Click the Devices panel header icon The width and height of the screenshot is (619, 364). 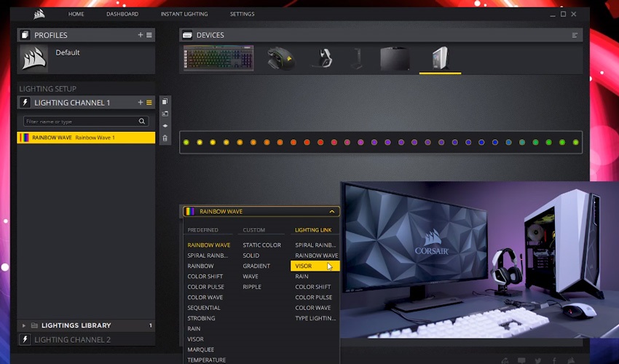tap(187, 35)
